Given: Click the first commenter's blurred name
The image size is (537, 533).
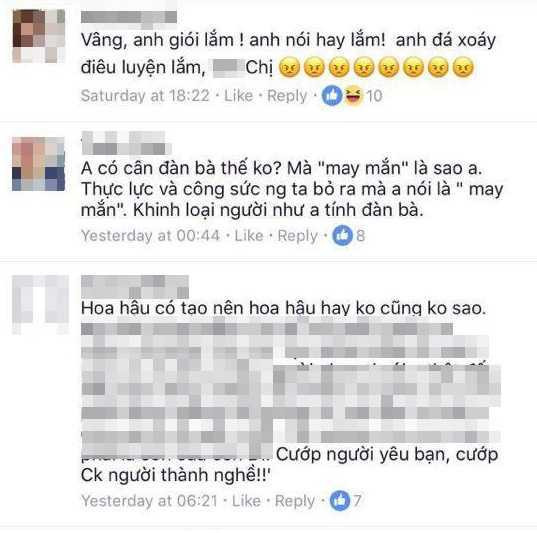Looking at the screenshot, I should (129, 17).
